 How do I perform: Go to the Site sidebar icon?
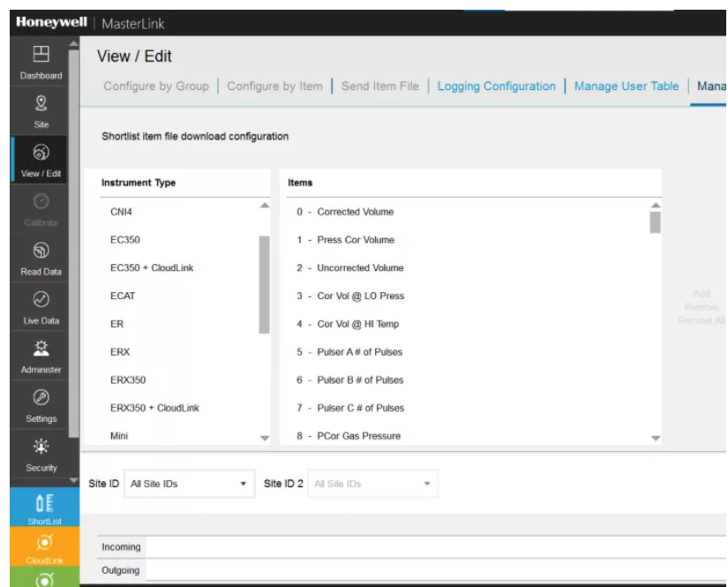[x=41, y=110]
